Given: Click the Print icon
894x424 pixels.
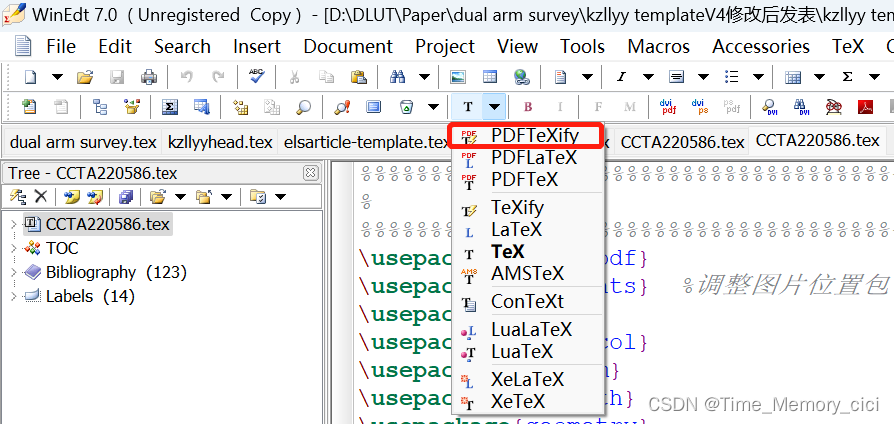Looking at the screenshot, I should tap(149, 76).
